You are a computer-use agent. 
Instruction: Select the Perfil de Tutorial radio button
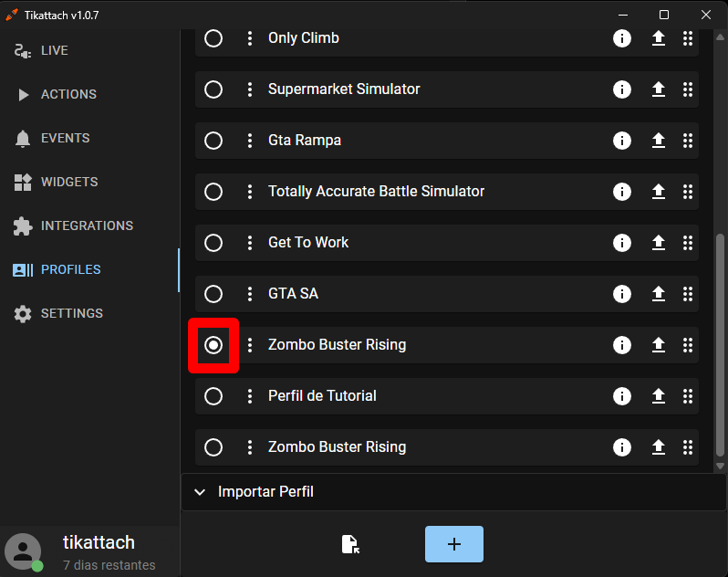point(213,396)
